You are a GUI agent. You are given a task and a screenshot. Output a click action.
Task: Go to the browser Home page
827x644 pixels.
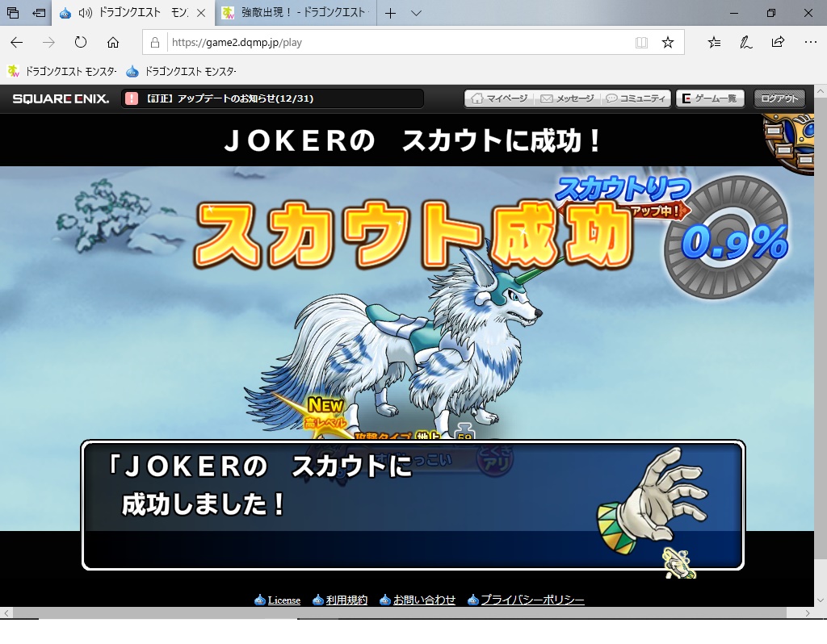(113, 42)
